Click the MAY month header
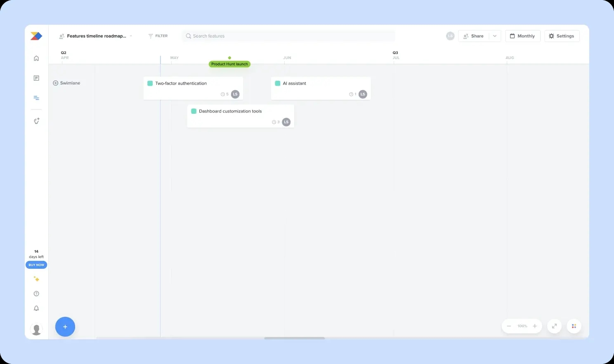 (175, 58)
